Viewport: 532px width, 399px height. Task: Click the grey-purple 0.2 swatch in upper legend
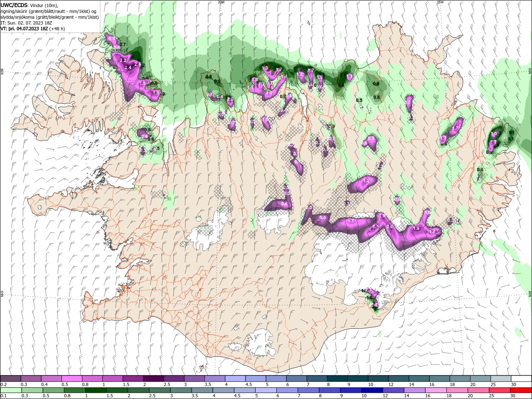click(x=10, y=378)
